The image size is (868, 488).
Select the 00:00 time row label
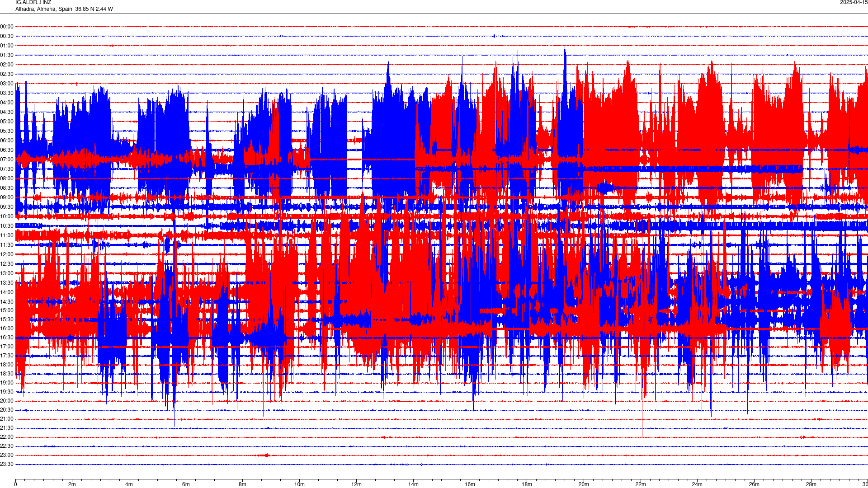pos(7,27)
